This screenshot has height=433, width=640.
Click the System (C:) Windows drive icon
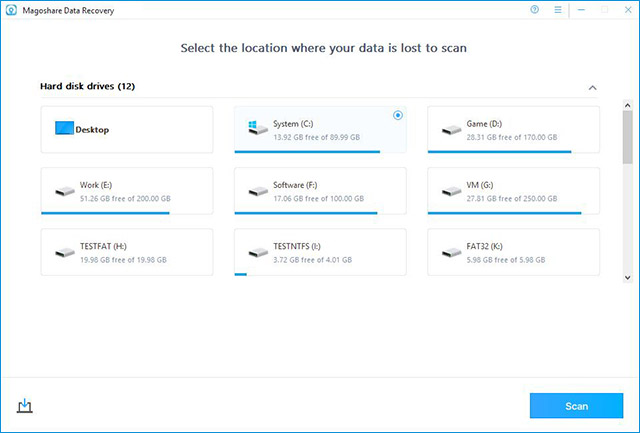click(x=258, y=128)
